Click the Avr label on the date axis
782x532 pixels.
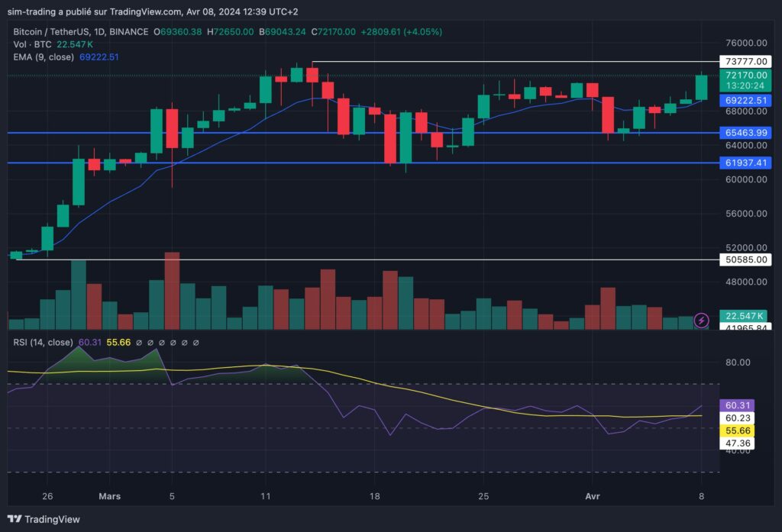[593, 496]
